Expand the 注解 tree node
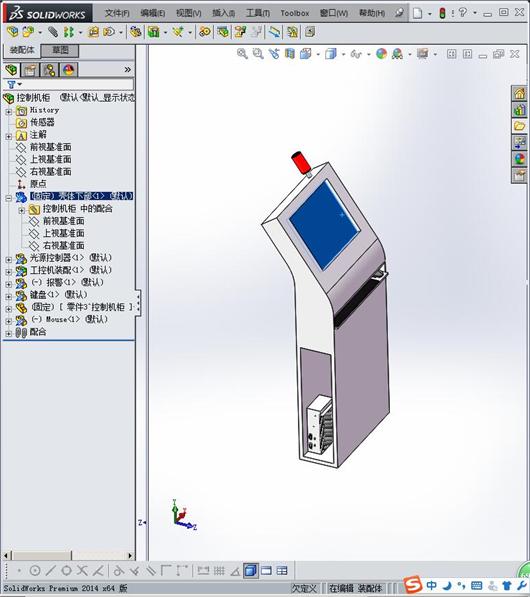Image resolution: width=530 pixels, height=597 pixels. coord(8,136)
